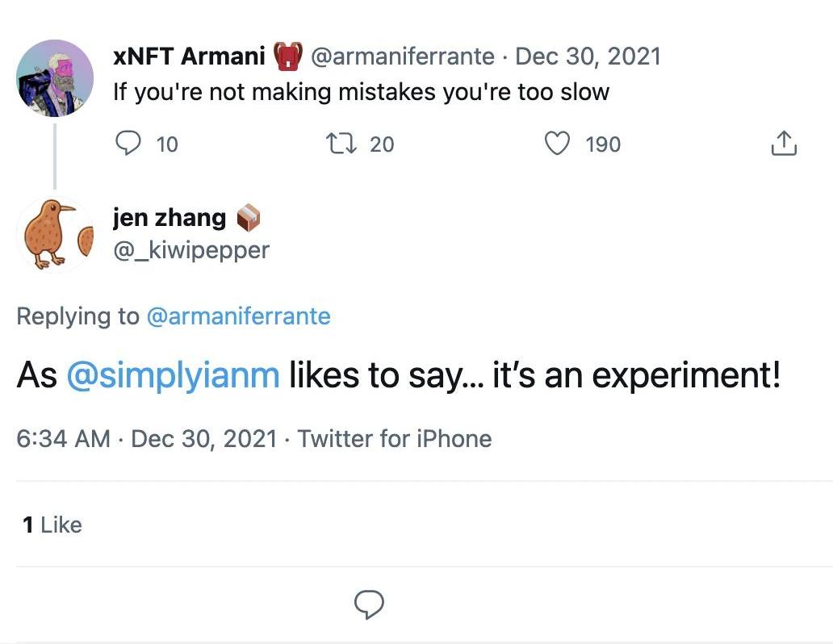Open the @simplyianm mention

pyautogui.click(x=173, y=376)
